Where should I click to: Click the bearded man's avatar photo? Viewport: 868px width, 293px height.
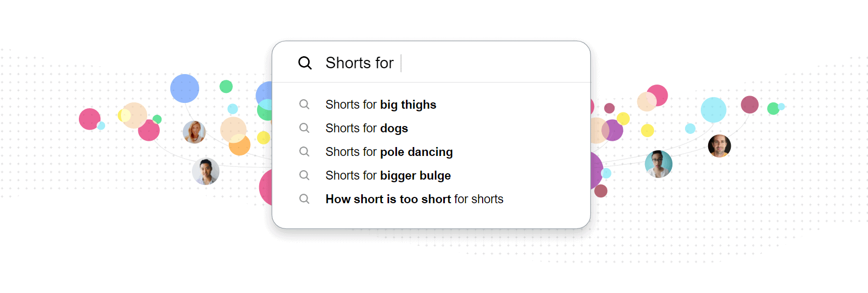[719, 146]
